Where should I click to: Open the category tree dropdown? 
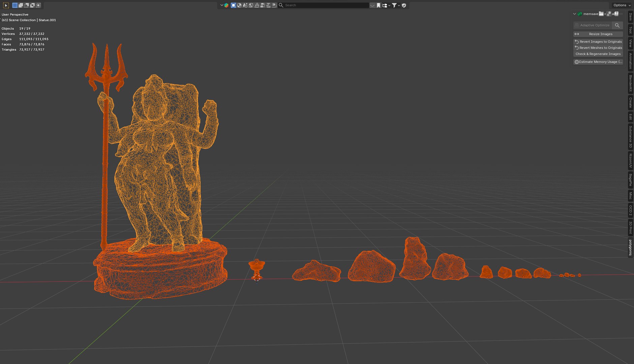coord(386,5)
